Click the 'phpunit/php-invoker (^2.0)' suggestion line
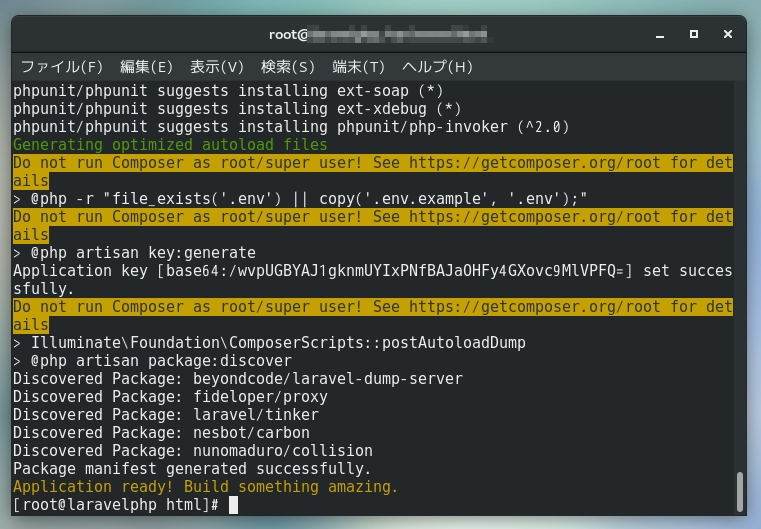Screen dimensions: 761x529 click(291, 127)
